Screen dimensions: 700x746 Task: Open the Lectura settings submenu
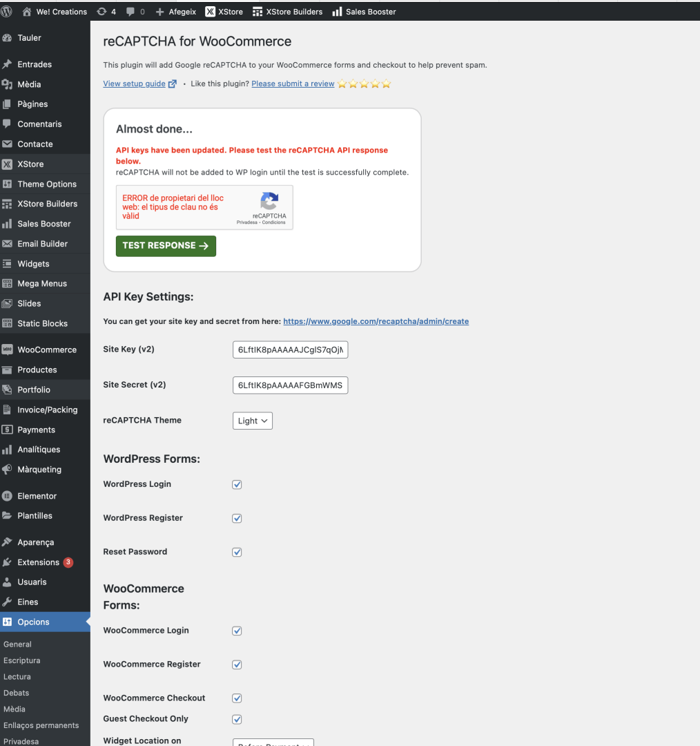[x=17, y=676]
